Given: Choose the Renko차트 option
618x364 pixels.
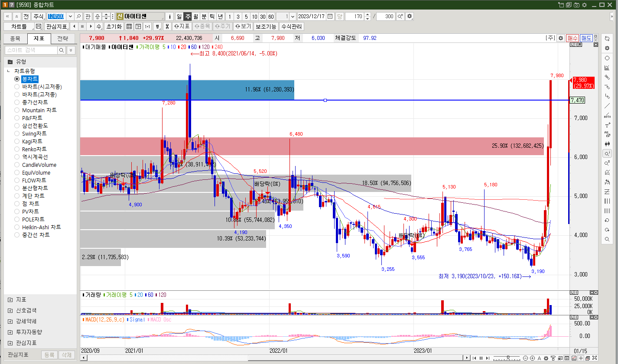Looking at the screenshot, I should [31, 149].
